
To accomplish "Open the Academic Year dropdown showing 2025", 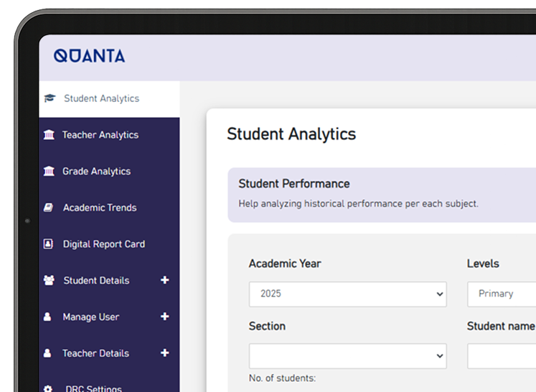I will coord(348,294).
